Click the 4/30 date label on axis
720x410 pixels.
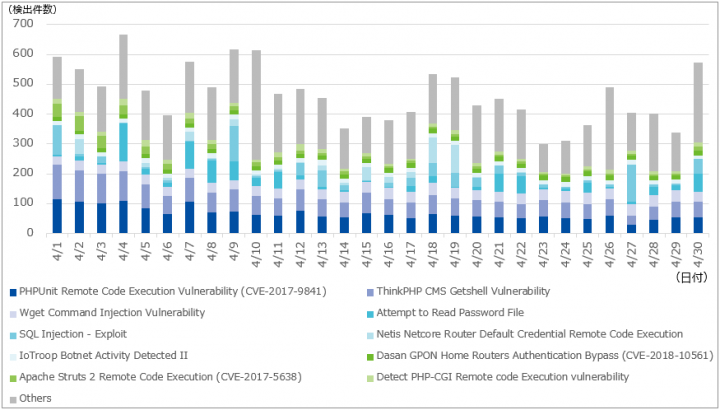[698, 254]
